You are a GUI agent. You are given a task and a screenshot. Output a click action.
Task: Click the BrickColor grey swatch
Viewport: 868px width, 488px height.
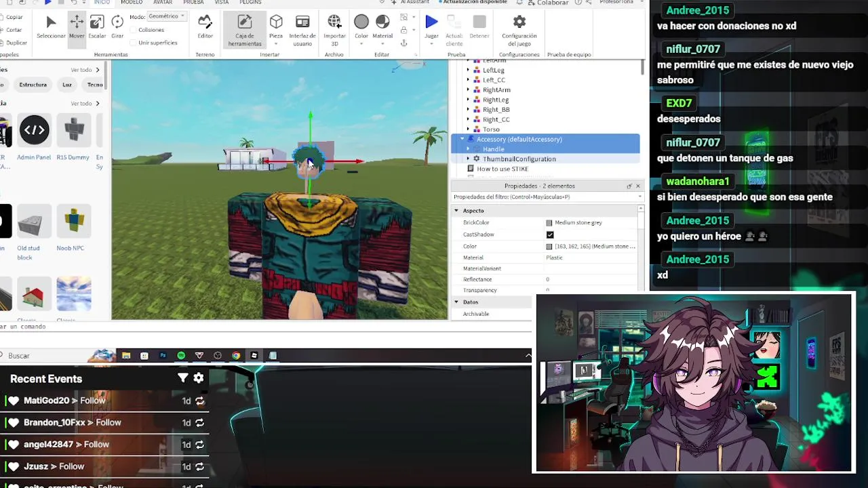click(549, 222)
